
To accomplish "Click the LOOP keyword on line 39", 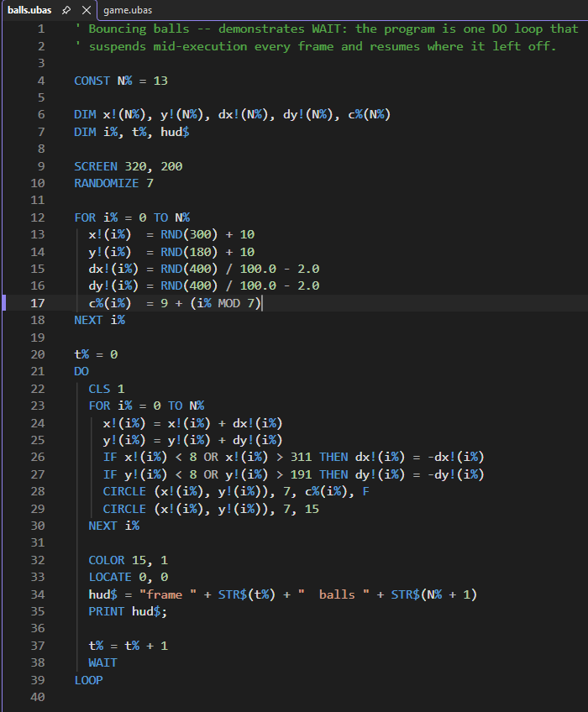I will 88,680.
